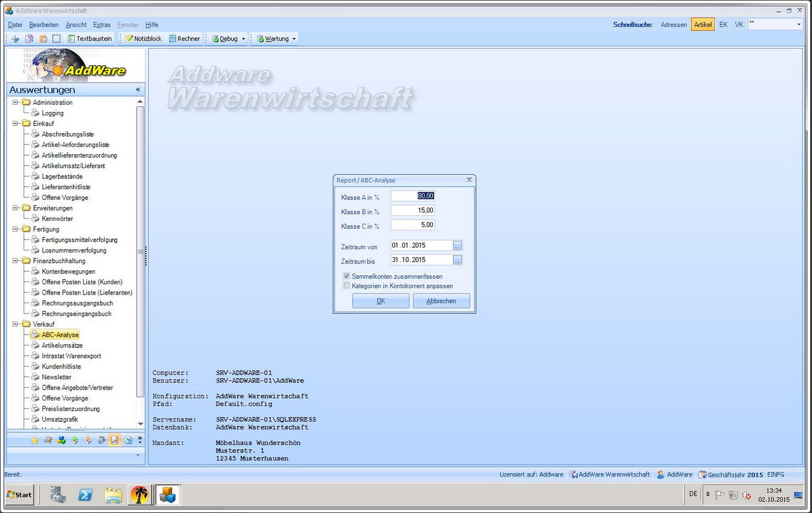The width and height of the screenshot is (812, 513).
Task: Collapse the Auswertungen panel with chevrons
Action: pos(137,90)
